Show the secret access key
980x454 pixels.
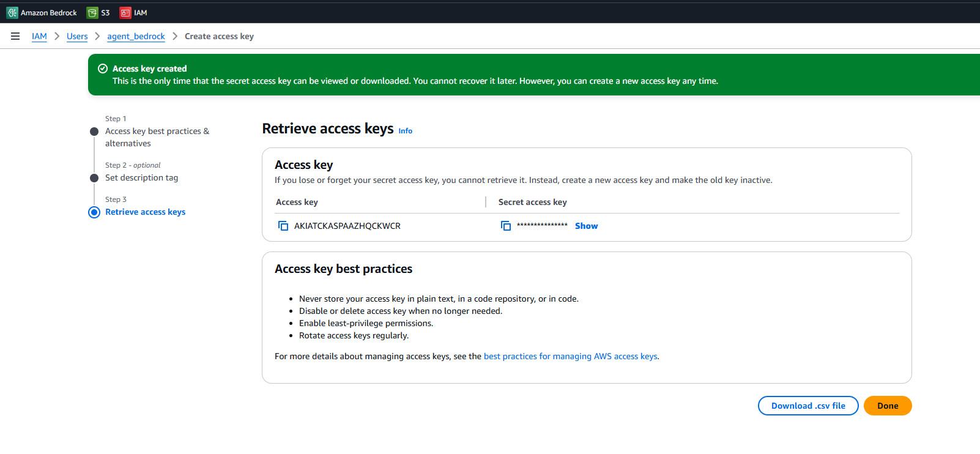click(x=586, y=226)
